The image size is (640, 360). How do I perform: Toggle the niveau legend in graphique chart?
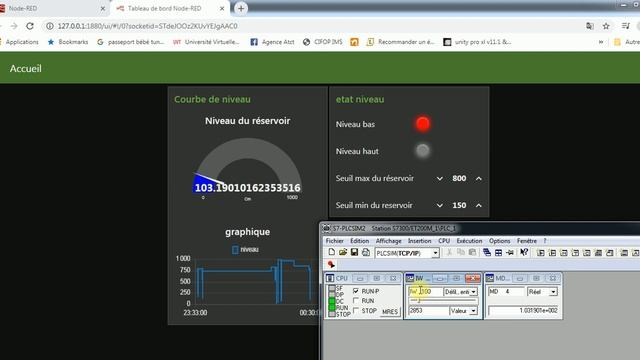pos(245,249)
